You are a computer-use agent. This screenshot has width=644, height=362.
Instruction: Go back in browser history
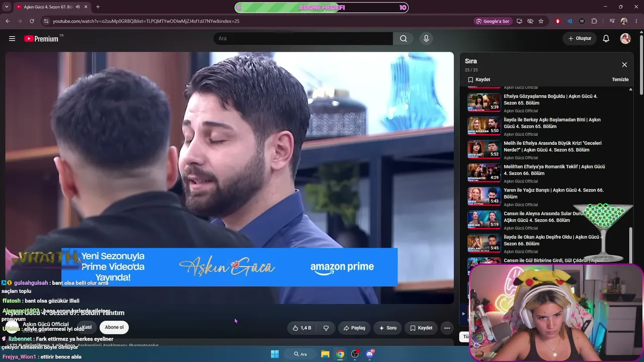pos(8,21)
